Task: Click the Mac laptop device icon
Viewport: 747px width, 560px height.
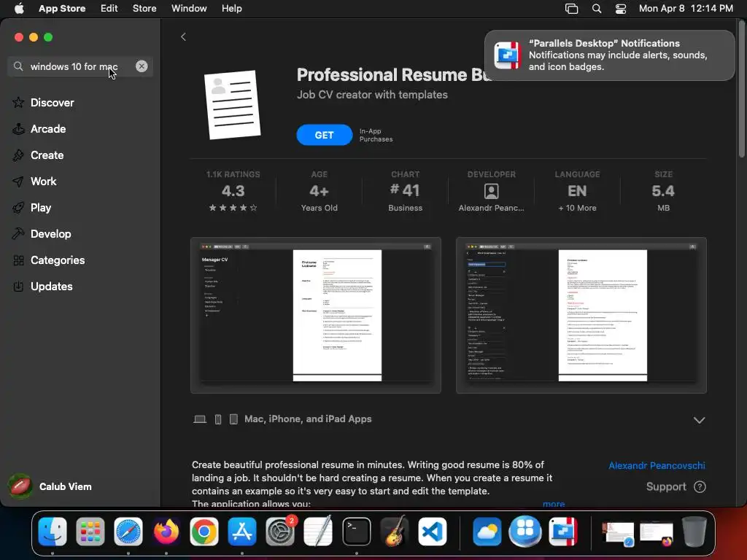Action: (x=200, y=419)
